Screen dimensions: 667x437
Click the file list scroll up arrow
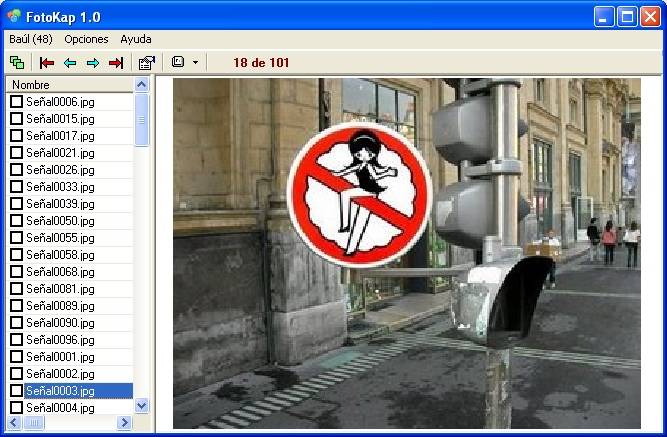(x=142, y=84)
